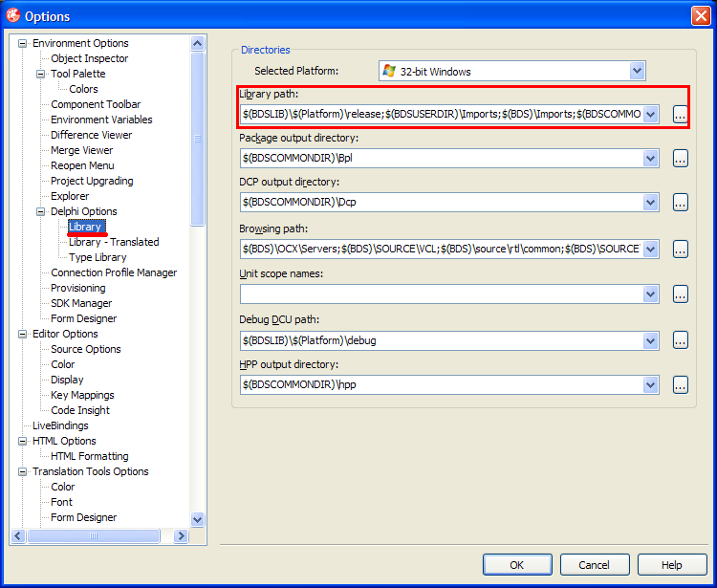Select Connection Profile Manager tree item
The width and height of the screenshot is (717, 588).
coord(114,272)
